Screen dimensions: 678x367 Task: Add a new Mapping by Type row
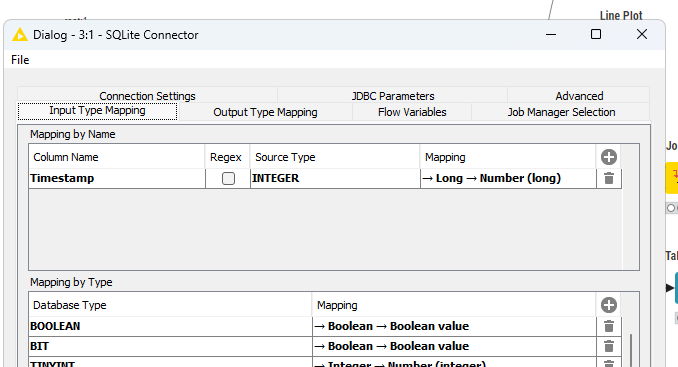(x=609, y=305)
